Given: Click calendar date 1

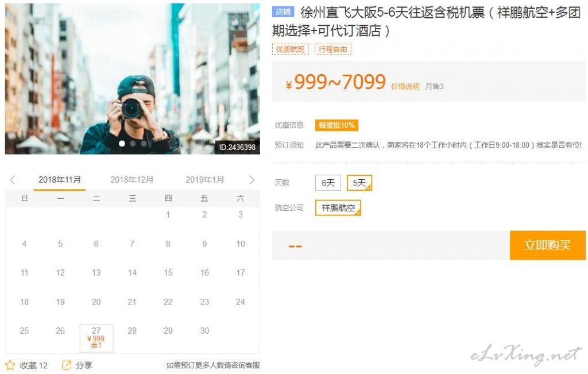Looking at the screenshot, I should coord(168,214).
